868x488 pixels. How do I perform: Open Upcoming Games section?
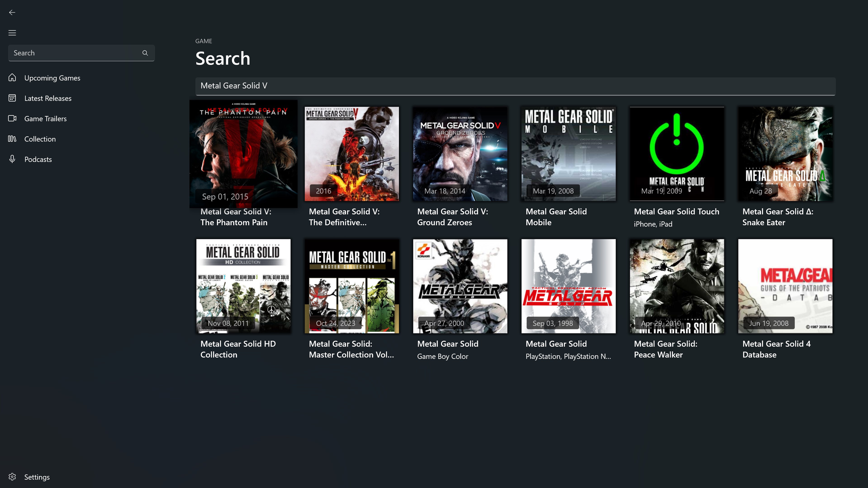tap(52, 78)
